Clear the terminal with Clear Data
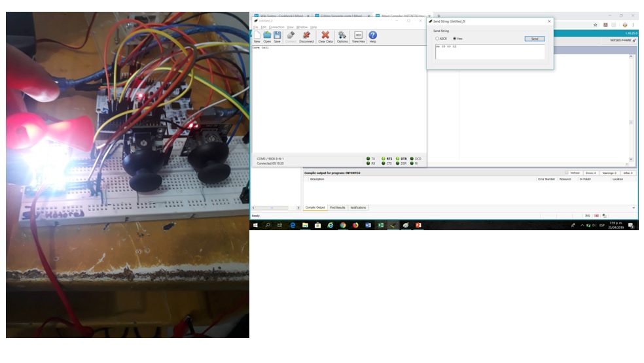This screenshot has width=644, height=363. (325, 35)
